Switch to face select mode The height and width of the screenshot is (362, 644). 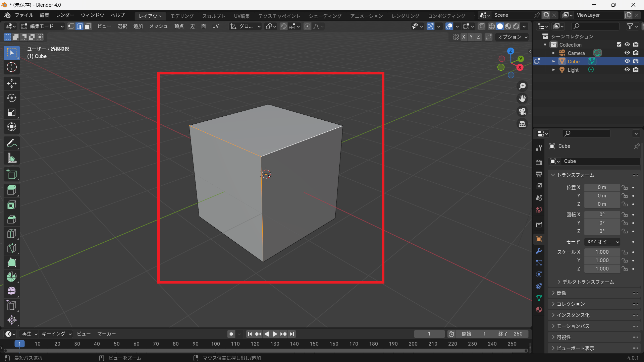coord(88,26)
